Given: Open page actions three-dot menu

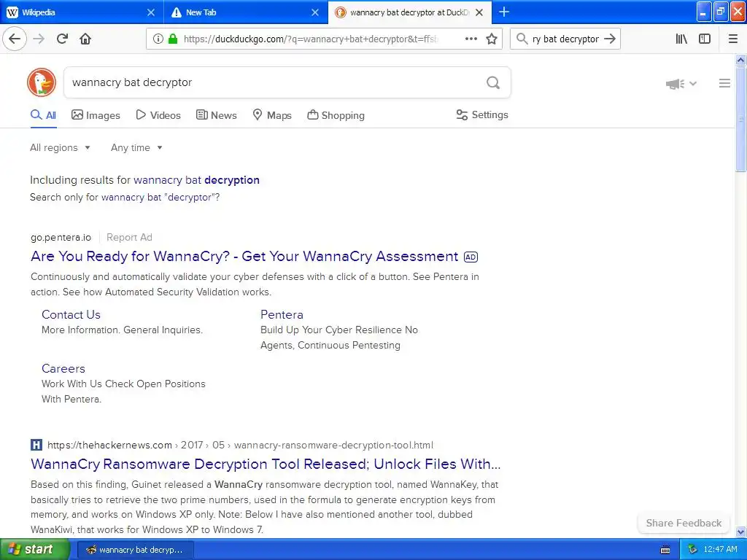Looking at the screenshot, I should pos(471,39).
